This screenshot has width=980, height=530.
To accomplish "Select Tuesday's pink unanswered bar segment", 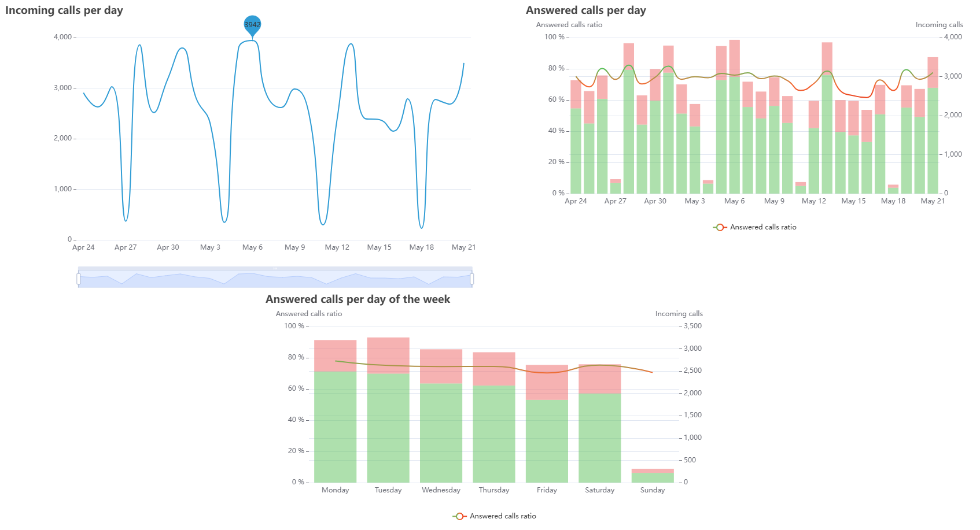I will pyautogui.click(x=388, y=355).
